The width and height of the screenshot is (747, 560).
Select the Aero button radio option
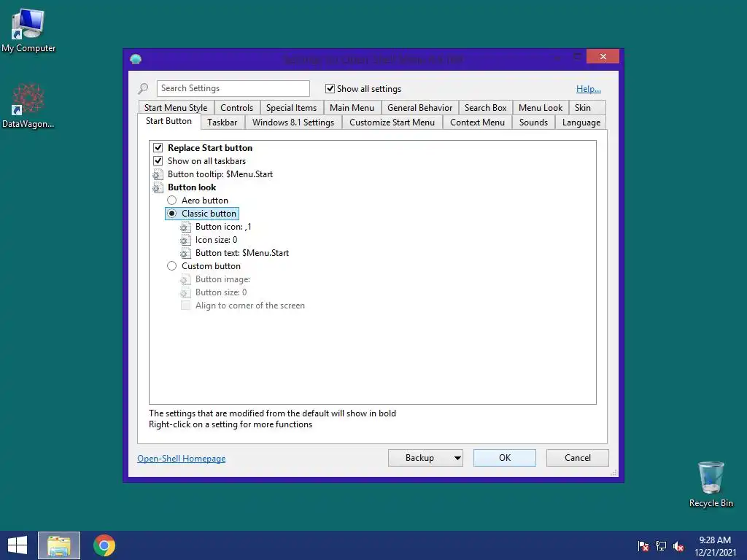click(171, 201)
